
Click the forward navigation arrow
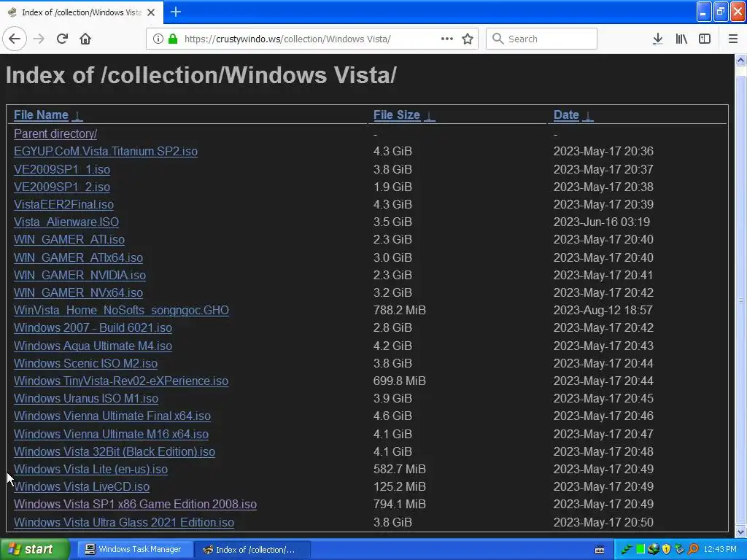click(x=39, y=39)
